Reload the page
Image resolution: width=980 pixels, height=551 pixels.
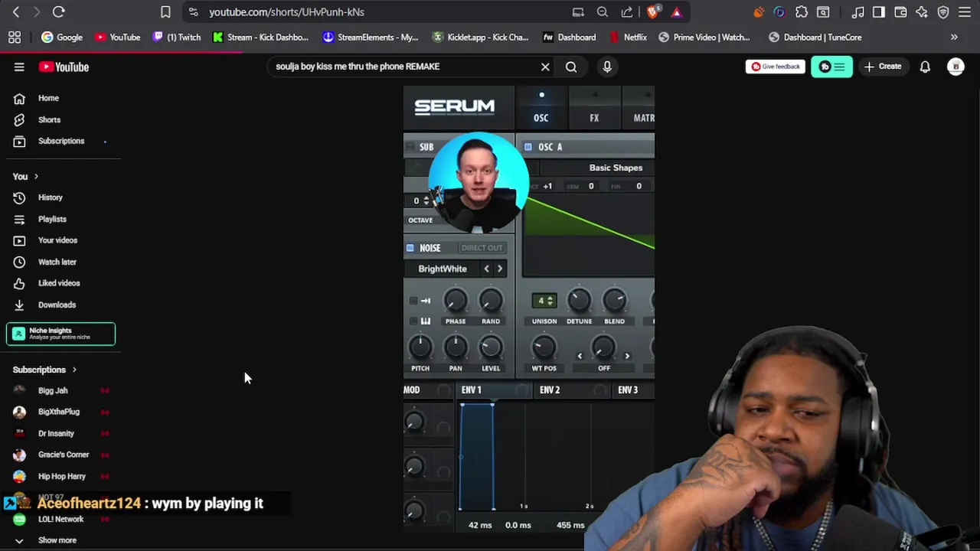coord(58,12)
